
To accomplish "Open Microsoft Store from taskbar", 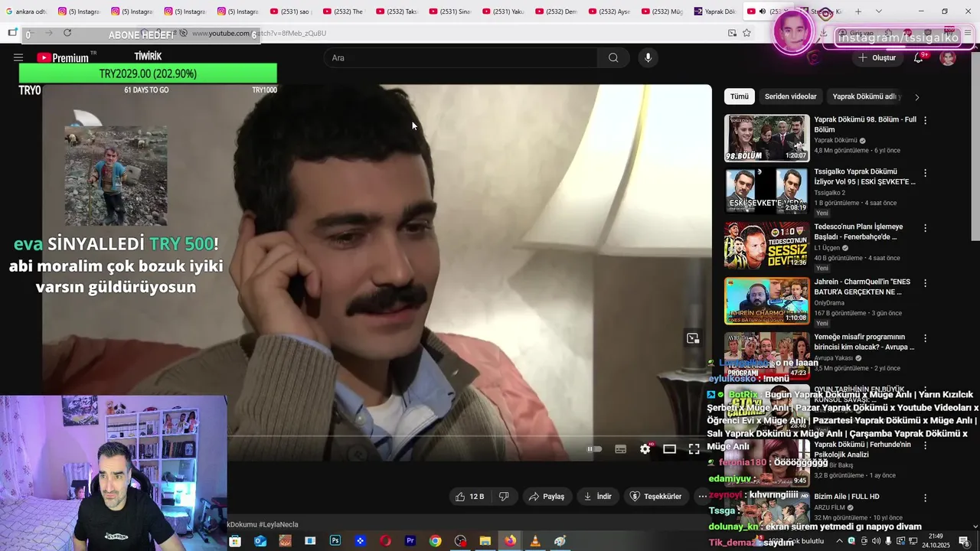I will (x=235, y=541).
